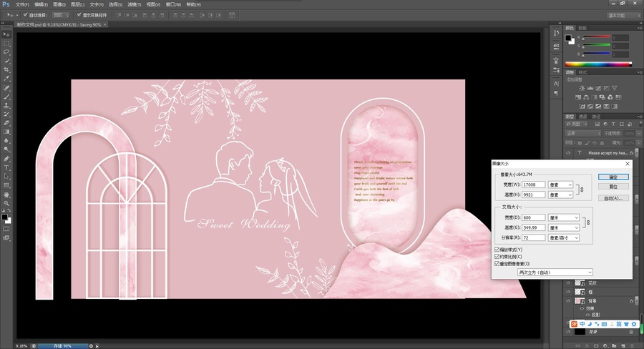
Task: Select the Move tool in the toolbox
Action: pyautogui.click(x=6, y=34)
